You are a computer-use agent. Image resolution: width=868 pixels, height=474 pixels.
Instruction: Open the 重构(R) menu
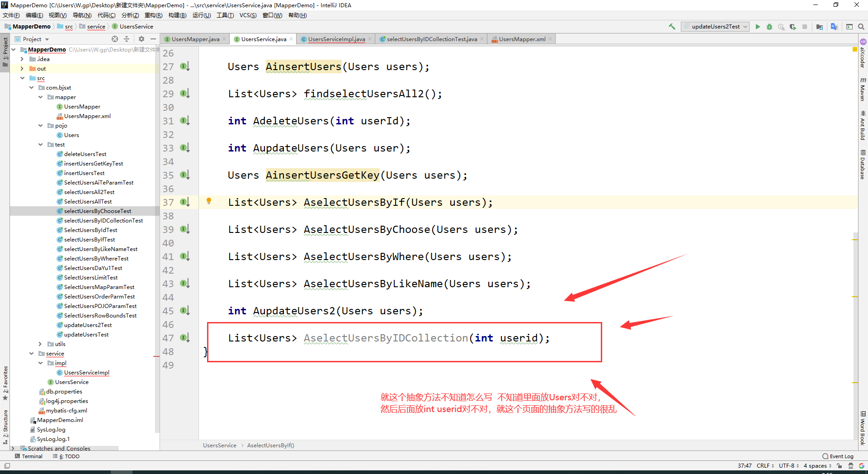[x=153, y=15]
